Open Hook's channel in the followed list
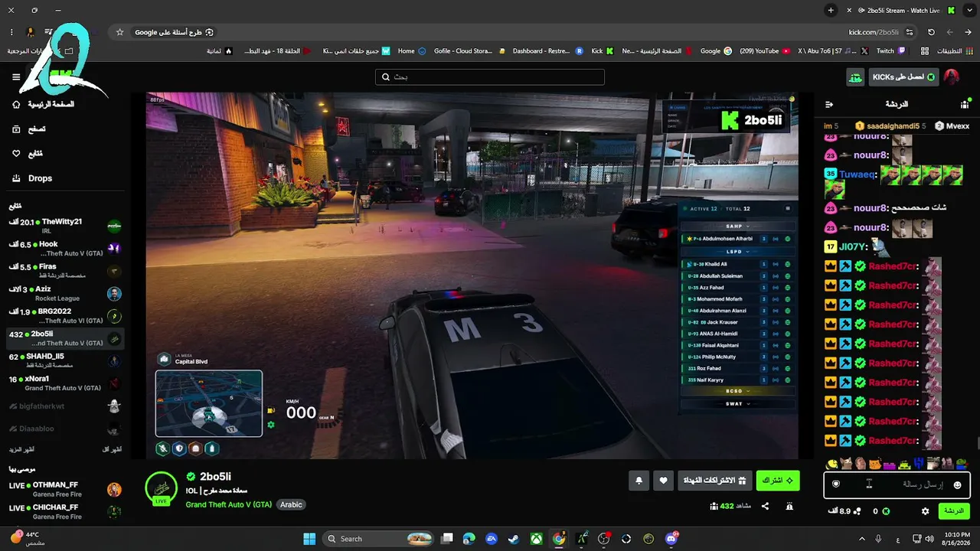The height and width of the screenshot is (551, 980). pyautogui.click(x=65, y=249)
